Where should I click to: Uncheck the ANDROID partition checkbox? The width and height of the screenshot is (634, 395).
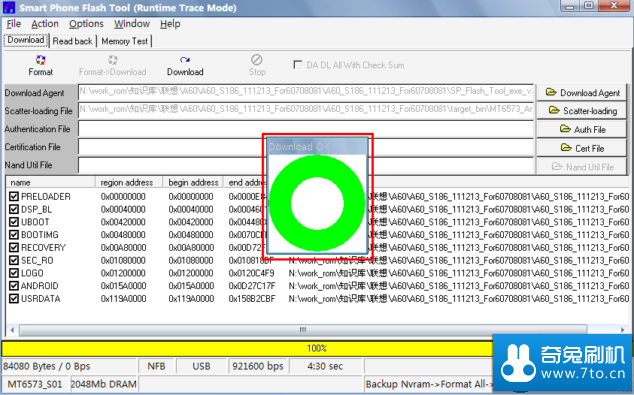coord(14,286)
